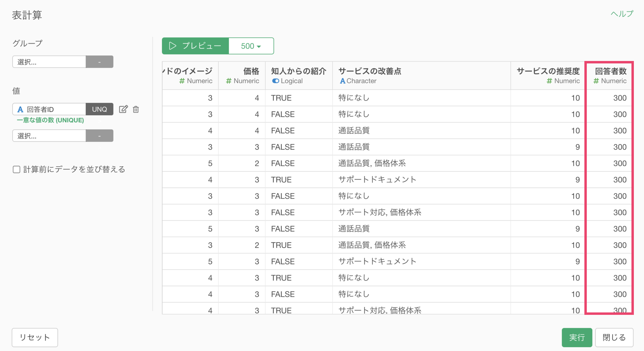Open the ヘルプ help link
The image size is (644, 351).
pos(622,14)
